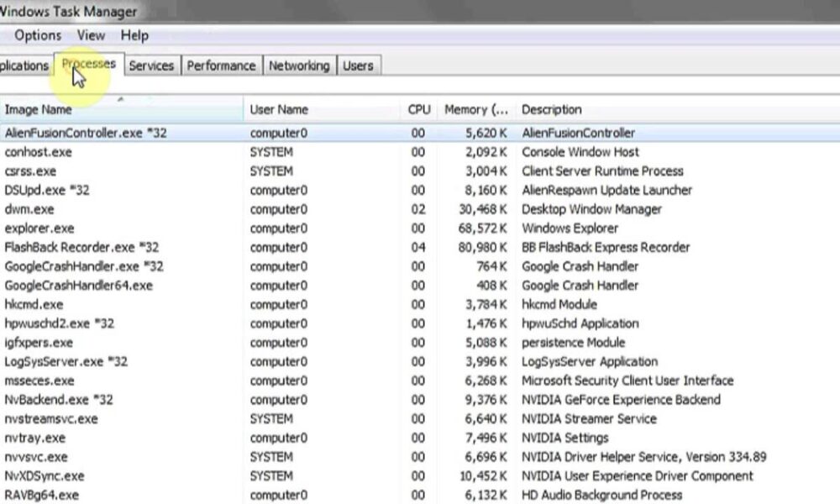The height and width of the screenshot is (504, 840).
Task: Click the Windows Explorer description cell
Action: [570, 228]
